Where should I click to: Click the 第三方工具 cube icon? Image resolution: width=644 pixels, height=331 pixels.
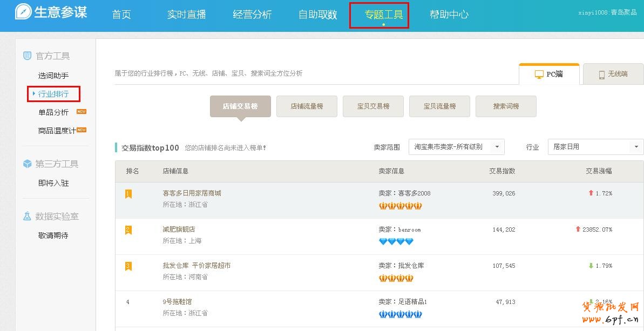27,164
